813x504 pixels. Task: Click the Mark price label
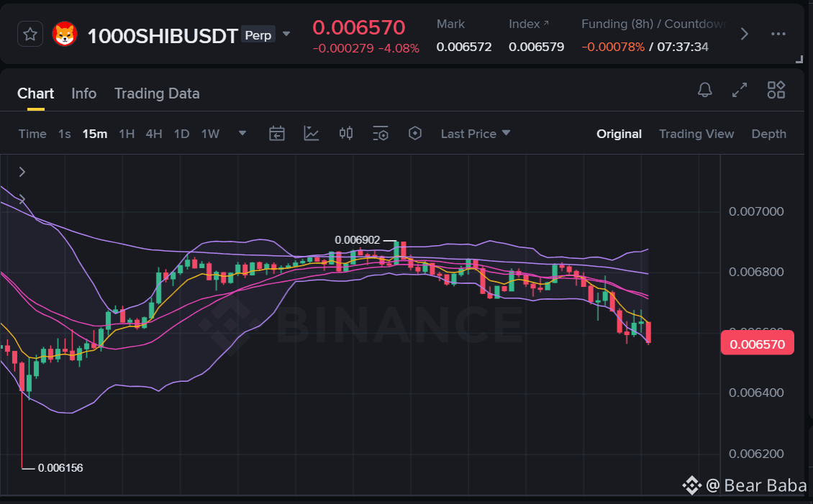pyautogui.click(x=450, y=24)
